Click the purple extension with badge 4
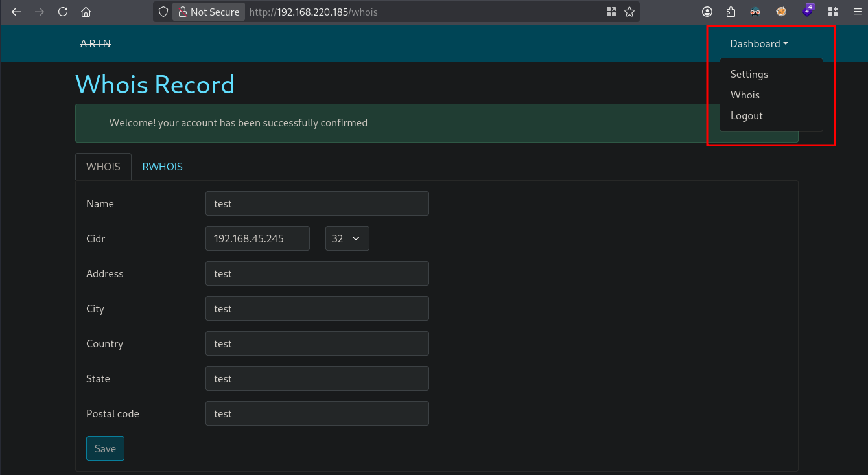 tap(808, 10)
